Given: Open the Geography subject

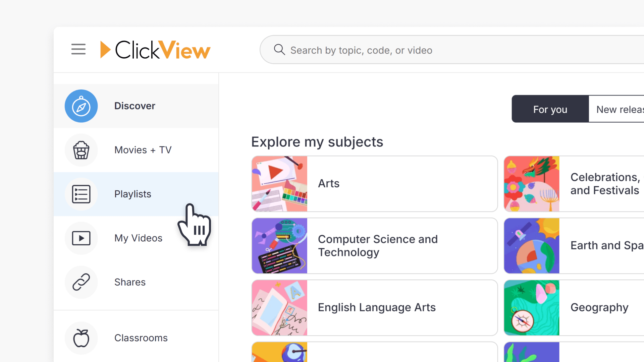Looking at the screenshot, I should [600, 307].
